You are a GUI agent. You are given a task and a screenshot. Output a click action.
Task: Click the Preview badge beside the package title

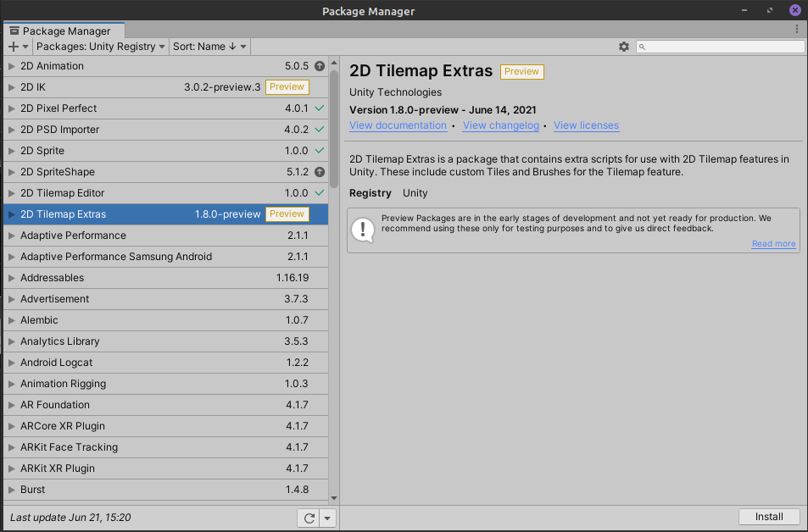521,72
